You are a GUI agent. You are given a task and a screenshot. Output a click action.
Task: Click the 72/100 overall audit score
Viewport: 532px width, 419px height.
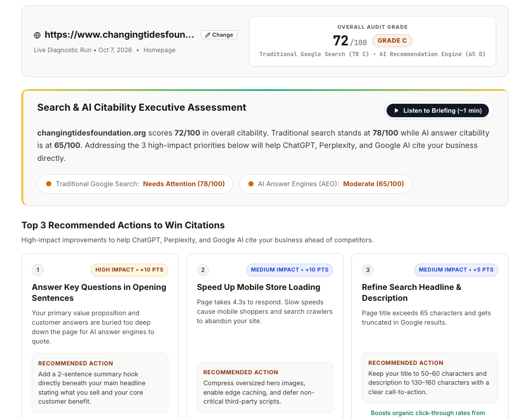click(x=350, y=41)
